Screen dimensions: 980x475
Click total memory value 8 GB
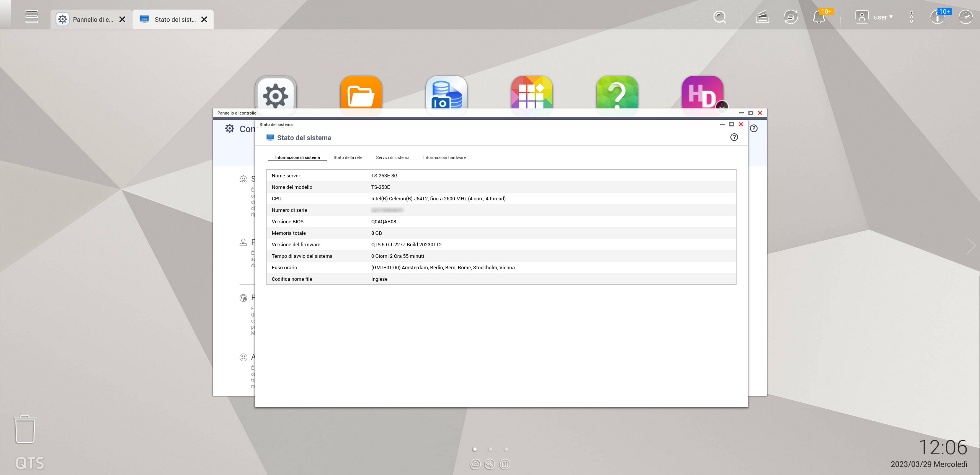click(376, 233)
